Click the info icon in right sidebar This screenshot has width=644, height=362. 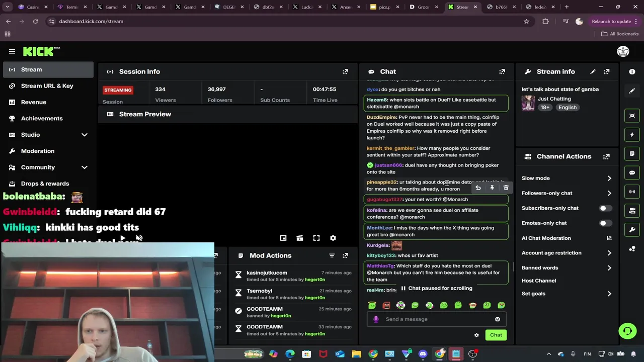coord(632,72)
